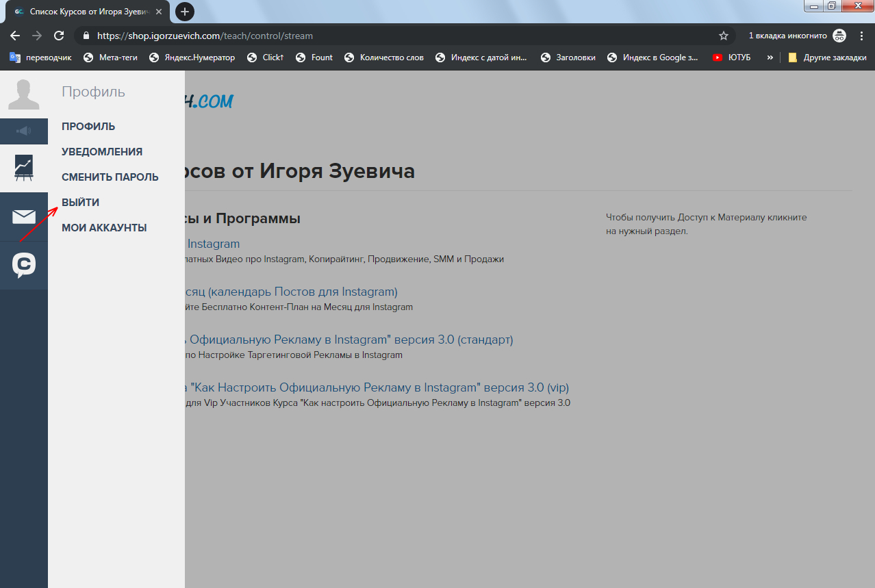This screenshot has height=588, width=875.
Task: Open the chart training sidebar icon
Action: tap(24, 168)
